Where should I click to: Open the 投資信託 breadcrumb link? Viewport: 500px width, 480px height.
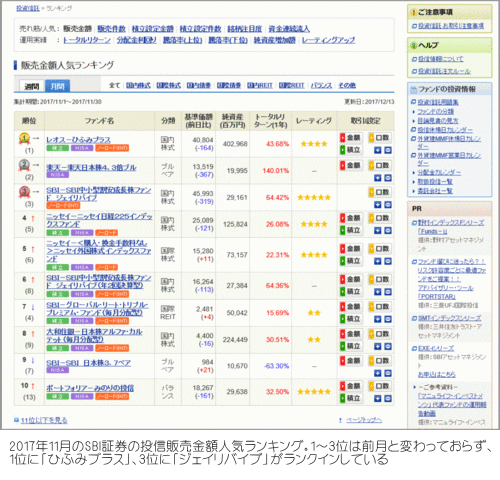pos(28,8)
